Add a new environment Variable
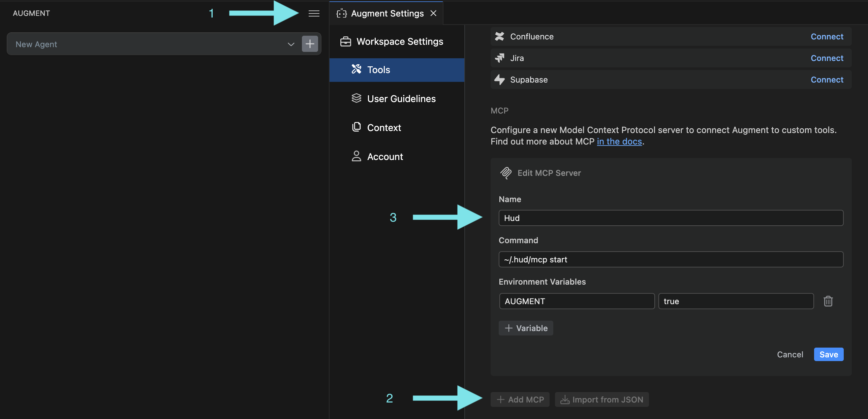The width and height of the screenshot is (868, 419). (x=526, y=328)
